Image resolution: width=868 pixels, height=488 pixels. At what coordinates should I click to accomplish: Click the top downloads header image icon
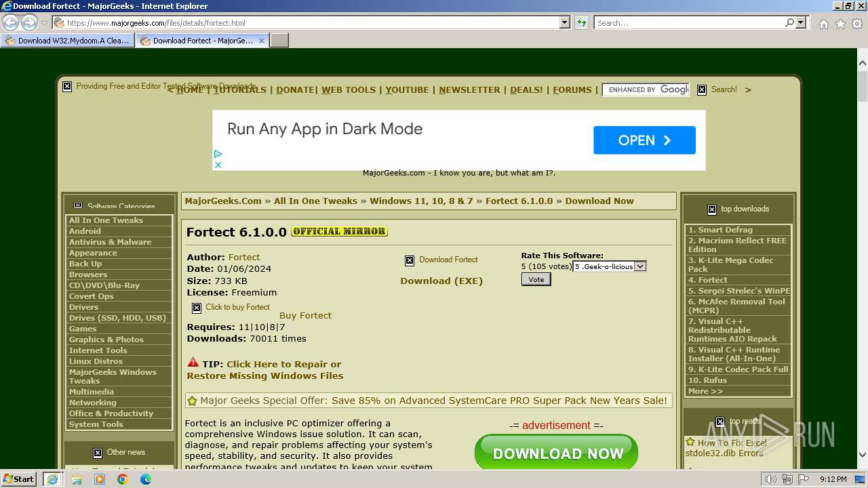712,210
